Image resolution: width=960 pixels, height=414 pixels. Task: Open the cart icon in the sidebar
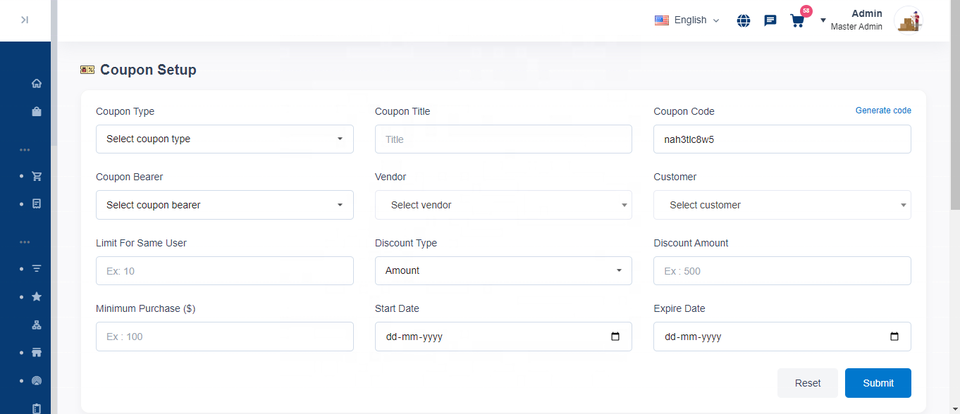coord(37,176)
